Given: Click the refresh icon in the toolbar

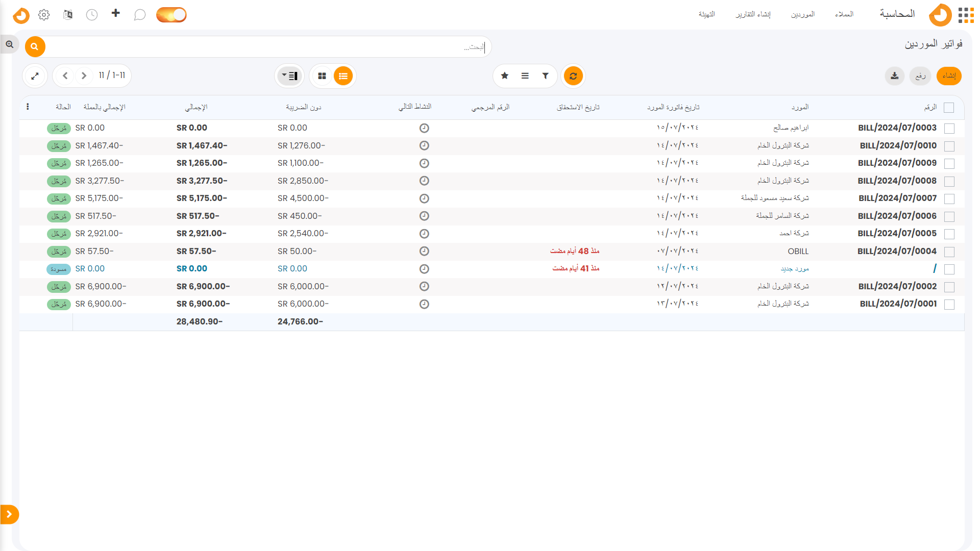Looking at the screenshot, I should coord(573,76).
